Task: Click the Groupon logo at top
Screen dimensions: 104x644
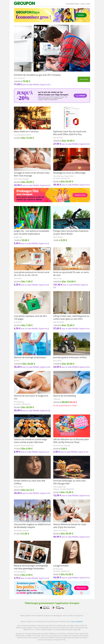Action: [24, 3]
